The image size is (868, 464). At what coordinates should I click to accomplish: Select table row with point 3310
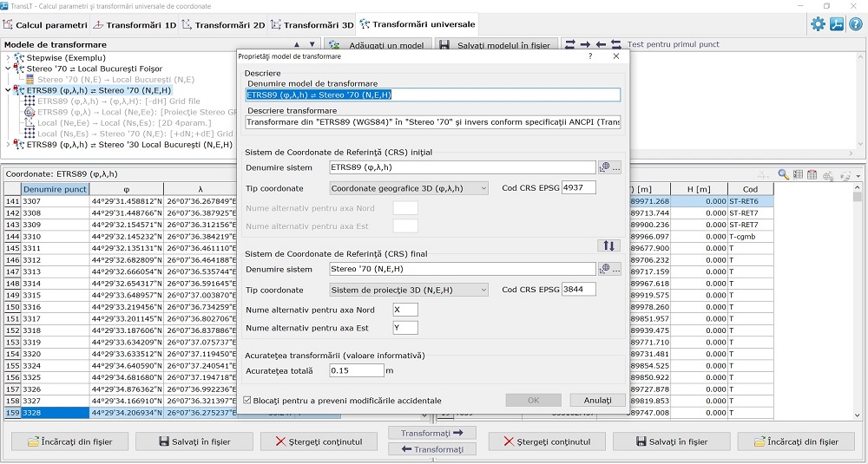(x=121, y=237)
